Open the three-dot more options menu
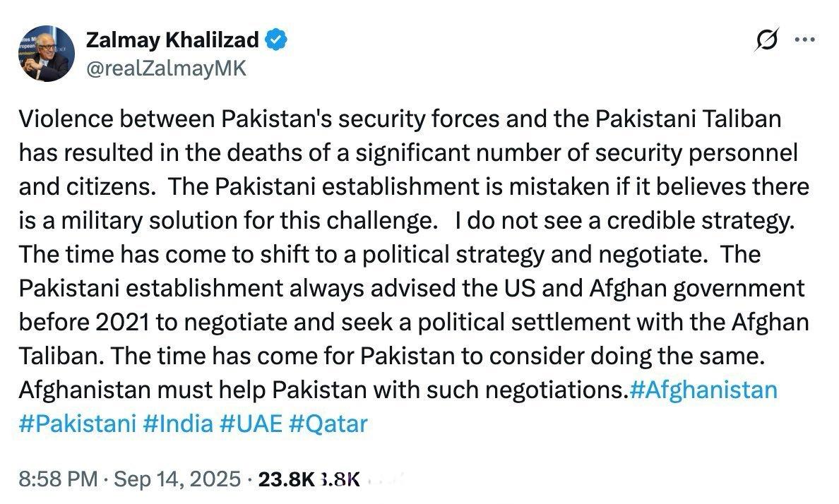 point(805,40)
